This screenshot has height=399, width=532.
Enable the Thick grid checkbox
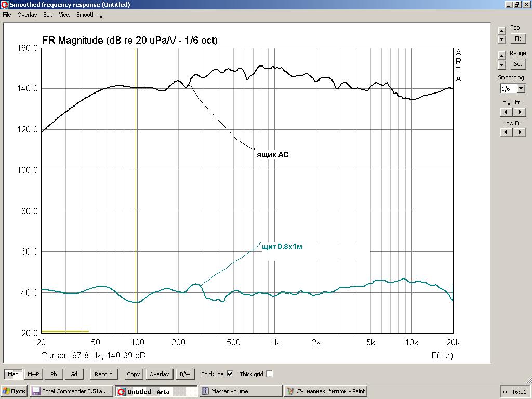coord(269,374)
